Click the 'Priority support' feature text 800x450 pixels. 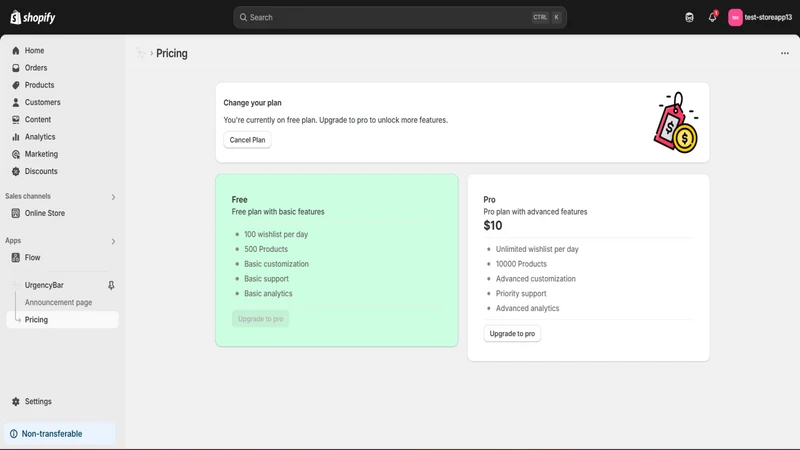tap(521, 293)
